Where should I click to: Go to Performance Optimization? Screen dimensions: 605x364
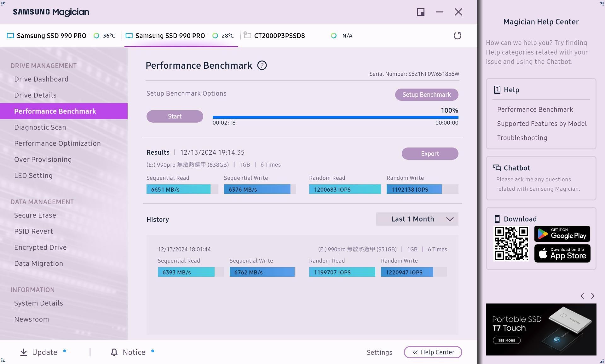57,143
